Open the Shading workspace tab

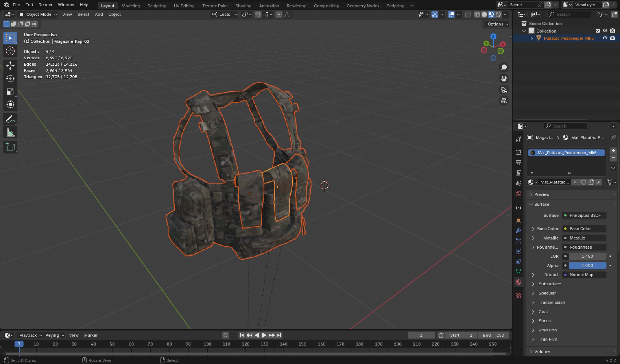243,6
